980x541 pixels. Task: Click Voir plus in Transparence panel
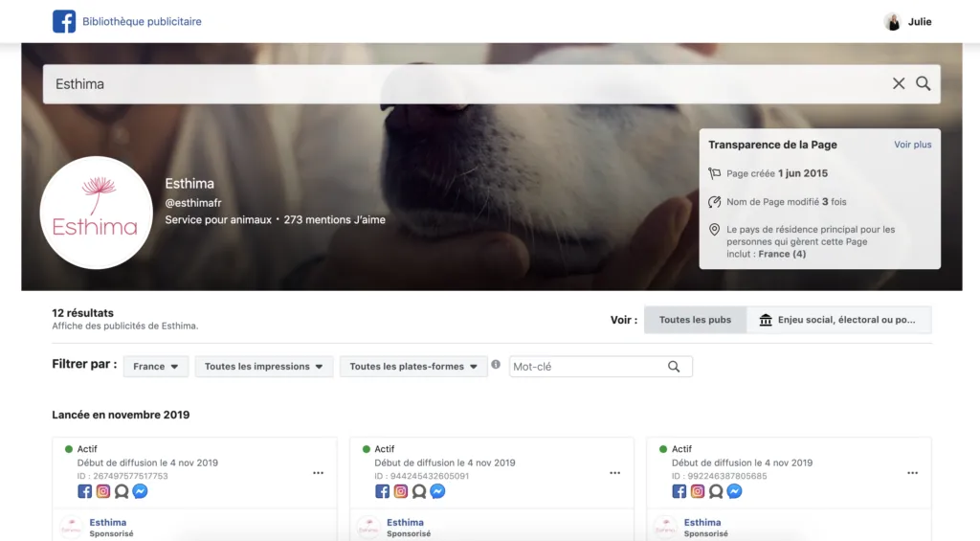coord(912,145)
